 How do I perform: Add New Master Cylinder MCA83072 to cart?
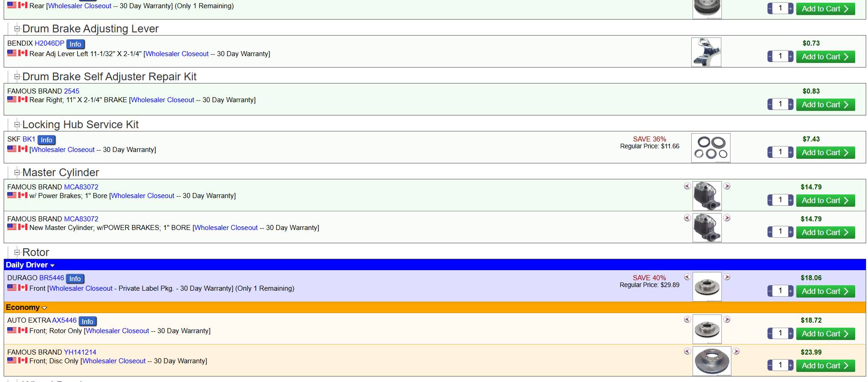pos(826,232)
